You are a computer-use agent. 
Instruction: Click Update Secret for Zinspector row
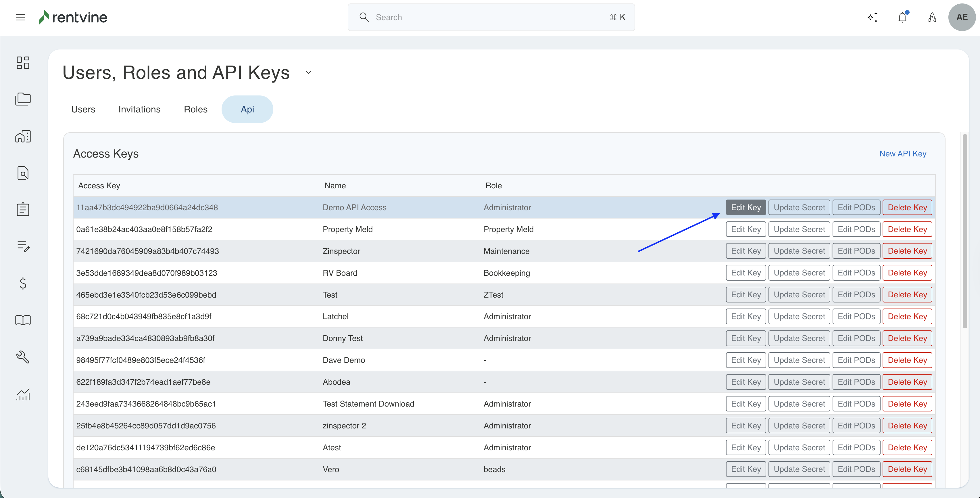coord(799,251)
